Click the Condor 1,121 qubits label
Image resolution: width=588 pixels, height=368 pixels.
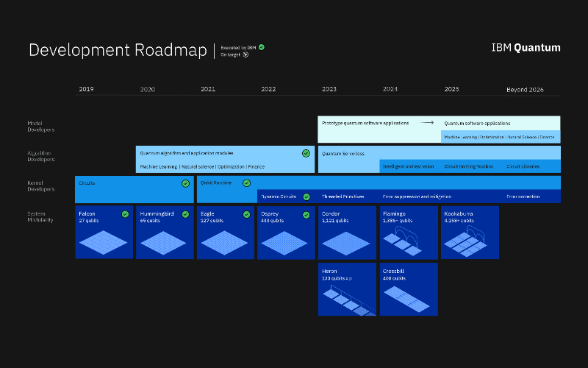(x=335, y=220)
